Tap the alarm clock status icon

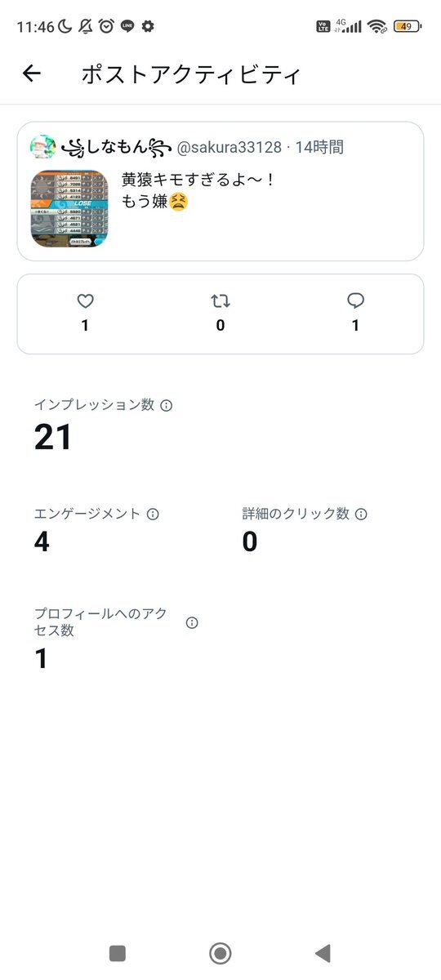(106, 26)
